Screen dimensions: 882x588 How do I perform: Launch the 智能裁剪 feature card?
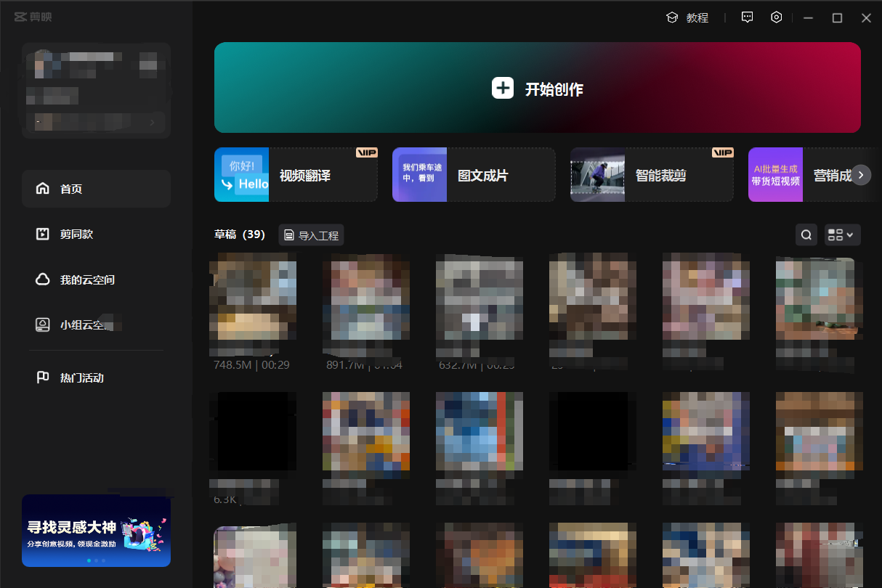[652, 175]
